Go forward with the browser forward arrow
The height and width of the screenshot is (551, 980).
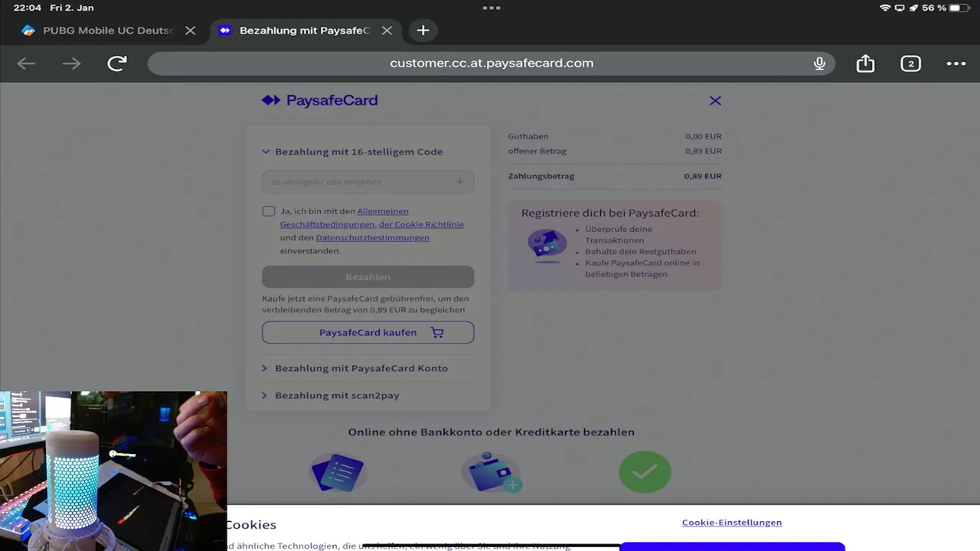coord(71,64)
